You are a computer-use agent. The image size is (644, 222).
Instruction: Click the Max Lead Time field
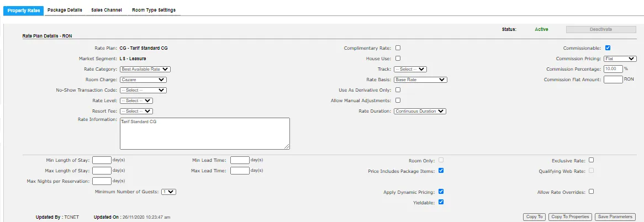click(240, 170)
